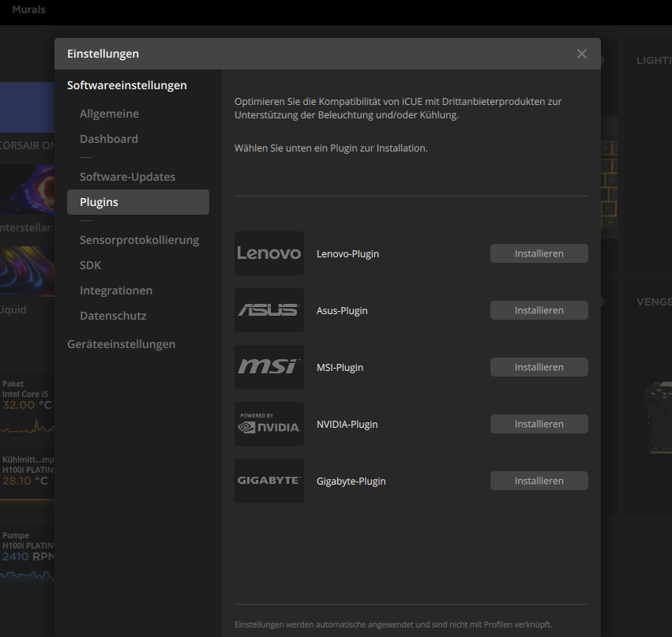The height and width of the screenshot is (637, 672).
Task: Click the Asus-Plugin label
Action: tap(342, 310)
